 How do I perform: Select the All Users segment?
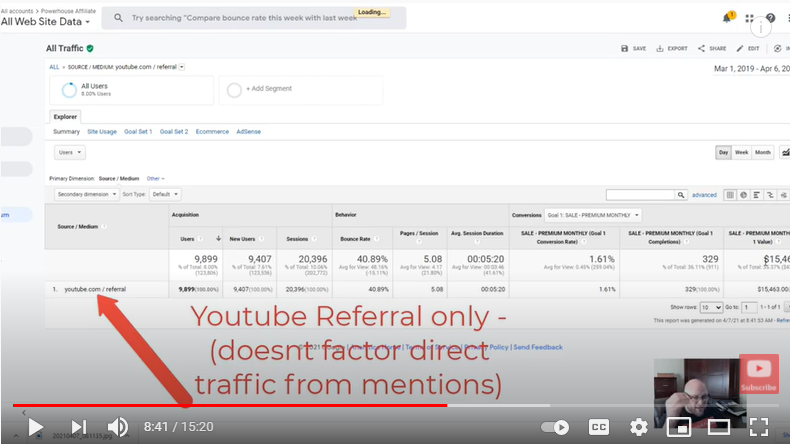pyautogui.click(x=131, y=90)
